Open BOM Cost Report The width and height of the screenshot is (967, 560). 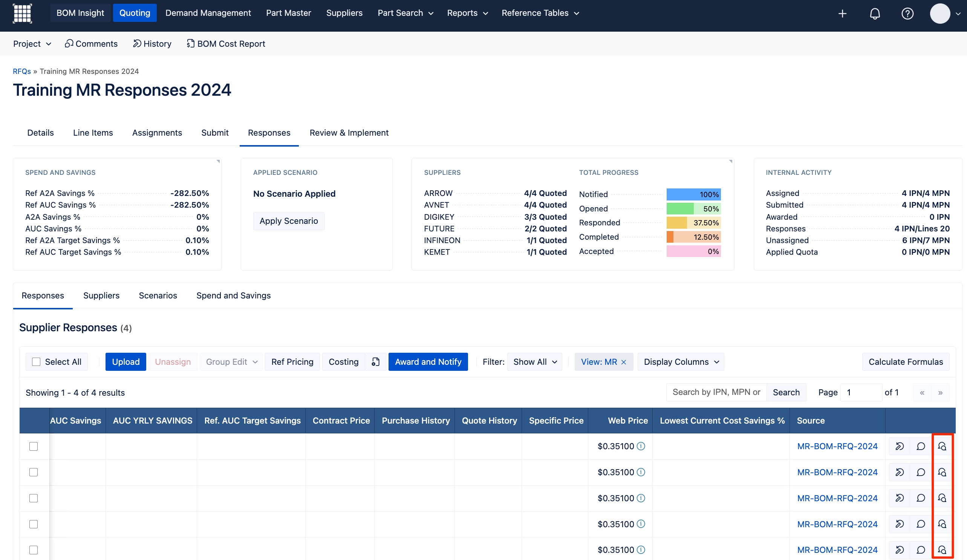[x=226, y=44]
